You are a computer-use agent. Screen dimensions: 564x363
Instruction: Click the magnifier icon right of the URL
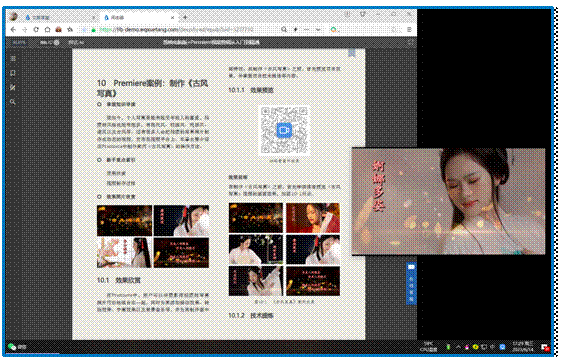tap(284, 30)
